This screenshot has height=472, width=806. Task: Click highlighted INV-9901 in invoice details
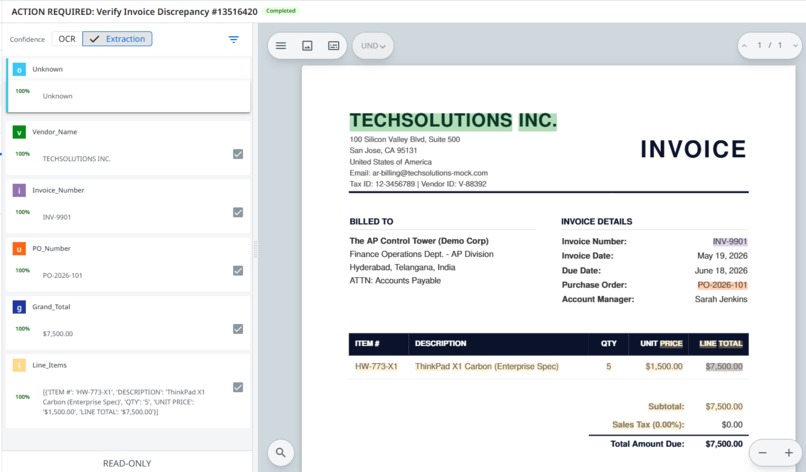point(730,242)
